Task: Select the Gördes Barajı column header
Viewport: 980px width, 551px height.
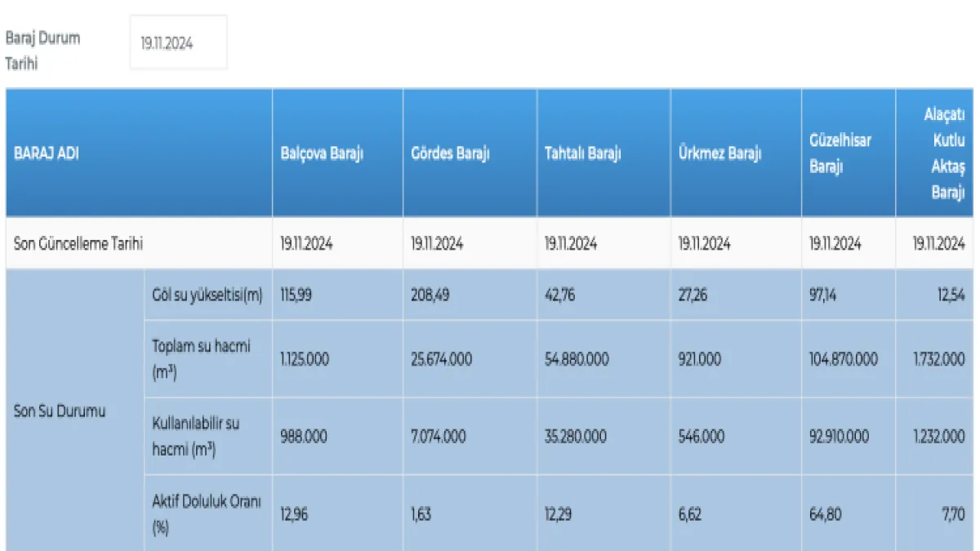Action: point(450,154)
